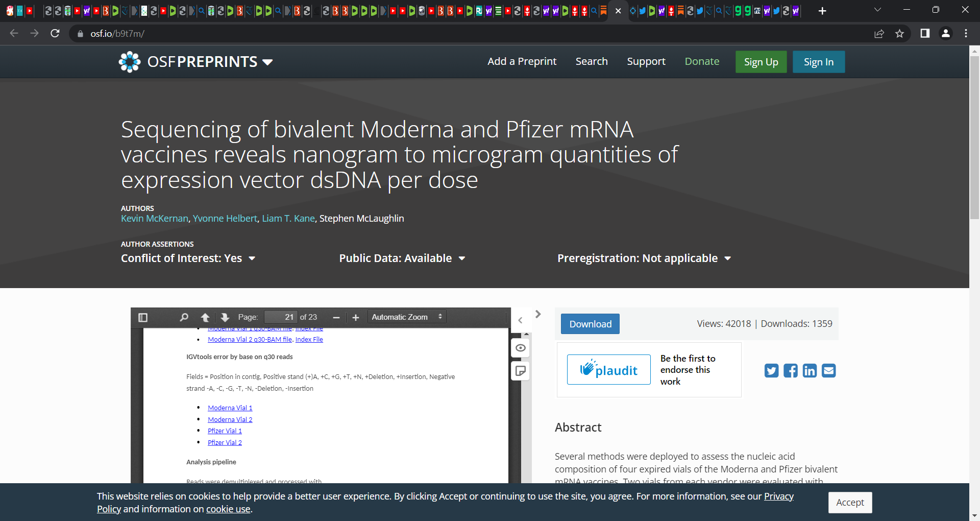This screenshot has width=980, height=521.
Task: Click browser forward arrow
Action: (34, 33)
